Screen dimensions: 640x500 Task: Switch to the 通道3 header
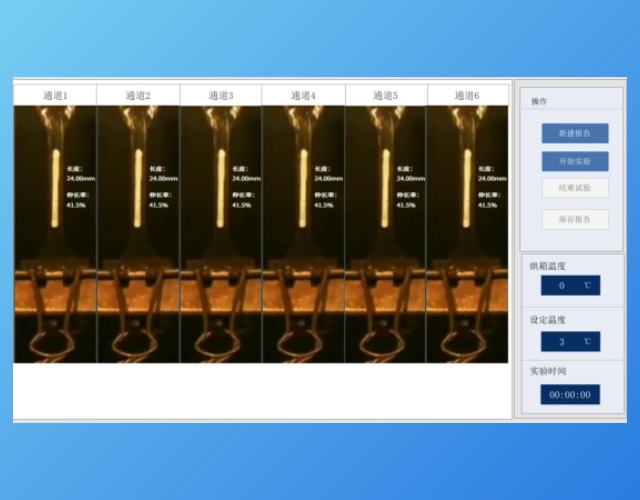(221, 96)
